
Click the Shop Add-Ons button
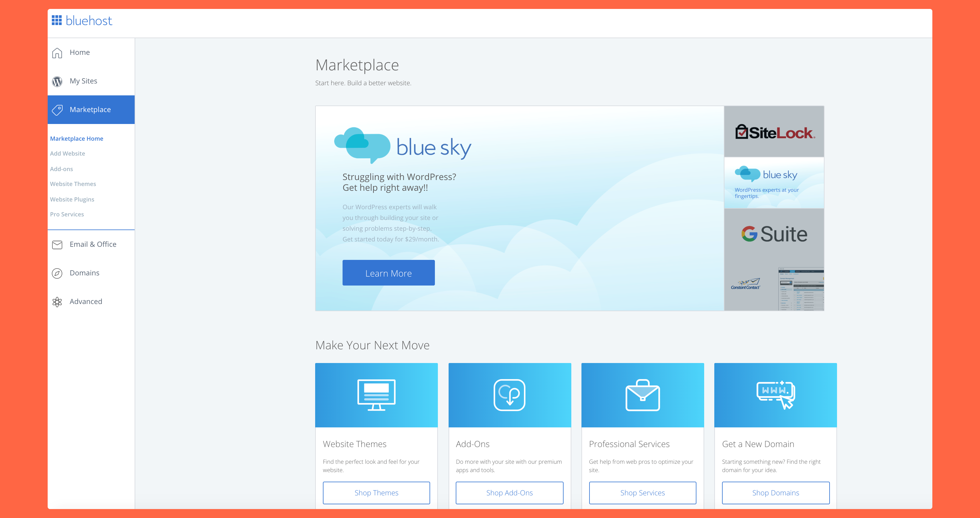coord(509,493)
